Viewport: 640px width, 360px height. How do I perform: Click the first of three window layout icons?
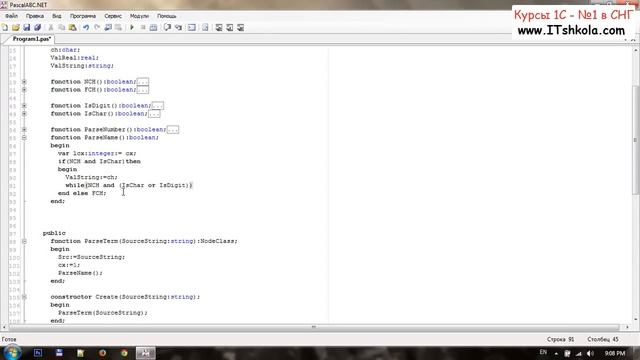(x=219, y=28)
